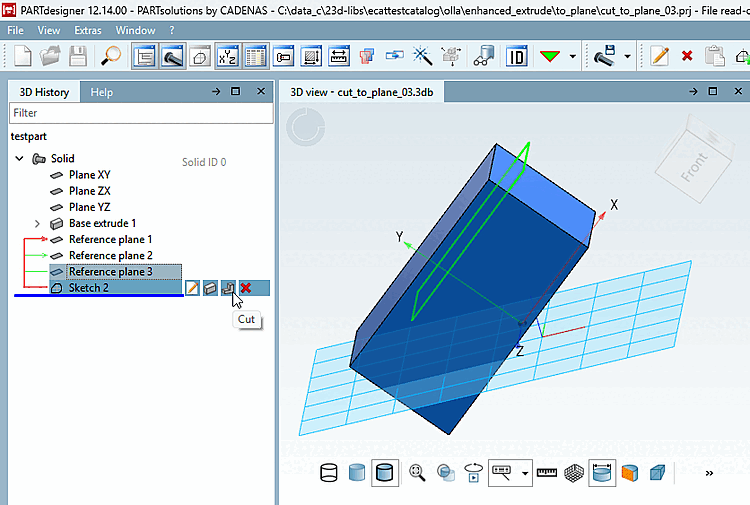Click red X delete icon on Sketch 2 row

point(246,288)
